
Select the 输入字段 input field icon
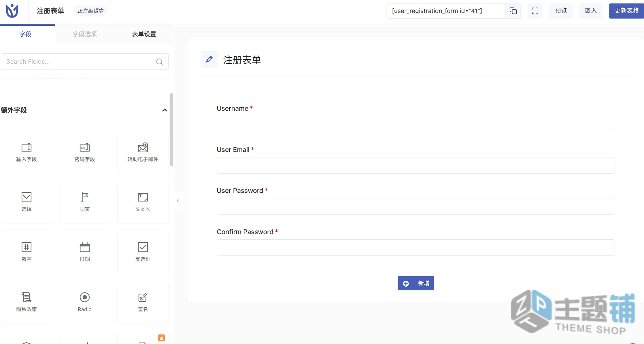27,147
